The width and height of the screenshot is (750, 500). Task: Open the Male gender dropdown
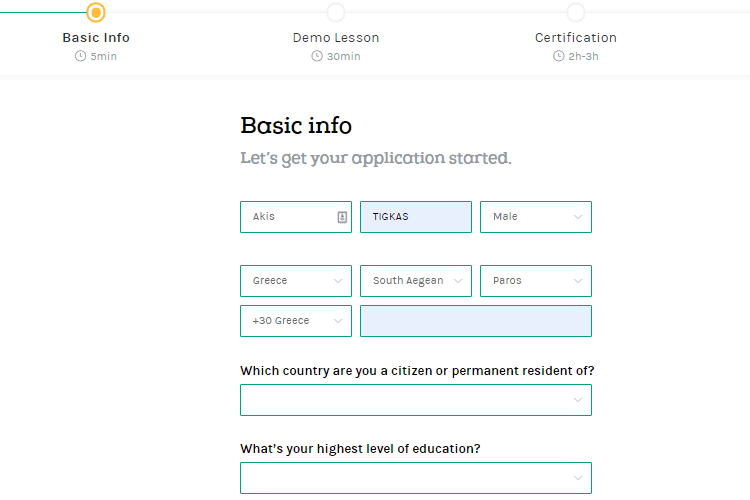(x=536, y=217)
